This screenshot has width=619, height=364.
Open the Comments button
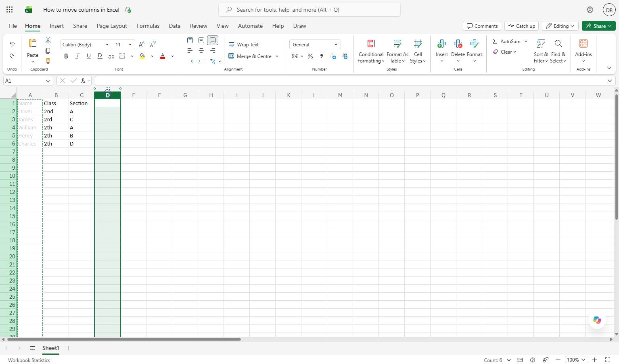(x=482, y=26)
